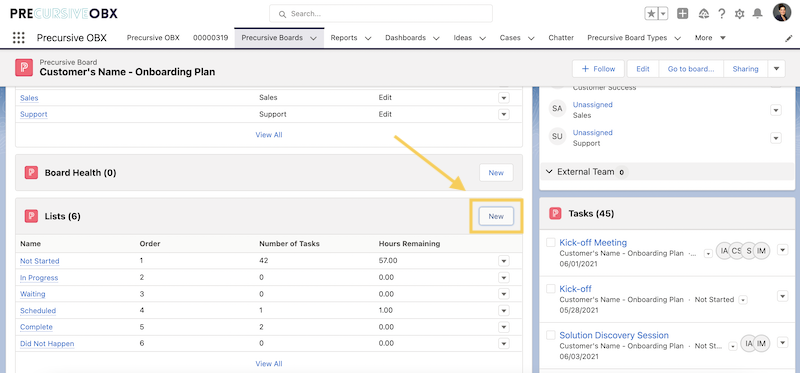Click New in the Board Health section

[496, 172]
